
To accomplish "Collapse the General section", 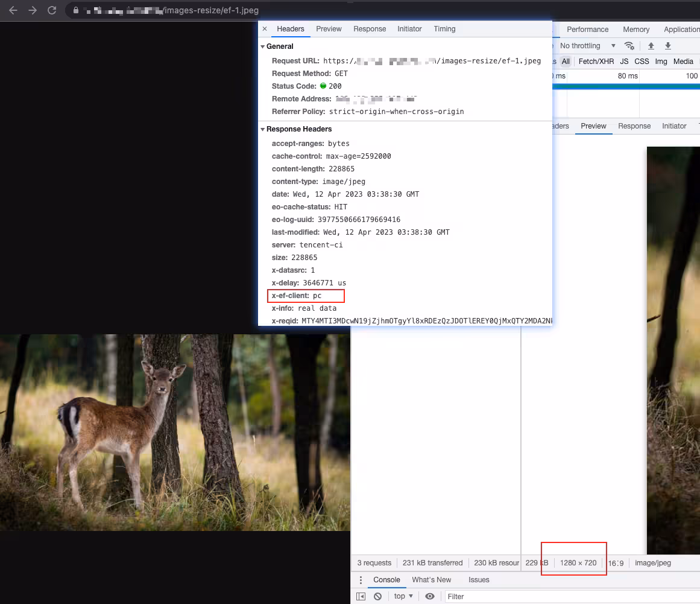I will coord(263,46).
